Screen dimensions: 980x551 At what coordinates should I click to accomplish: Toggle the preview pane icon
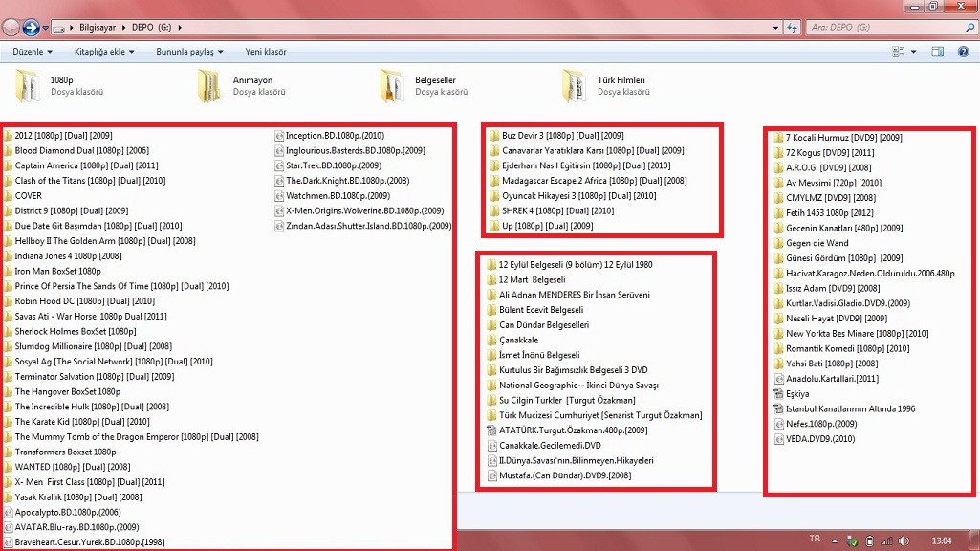point(938,52)
